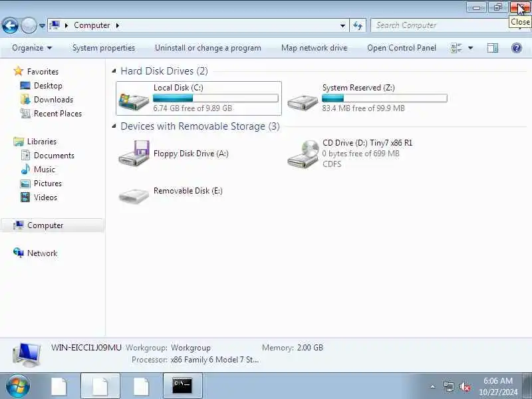
Task: Click the network tray icon
Action: (448, 386)
